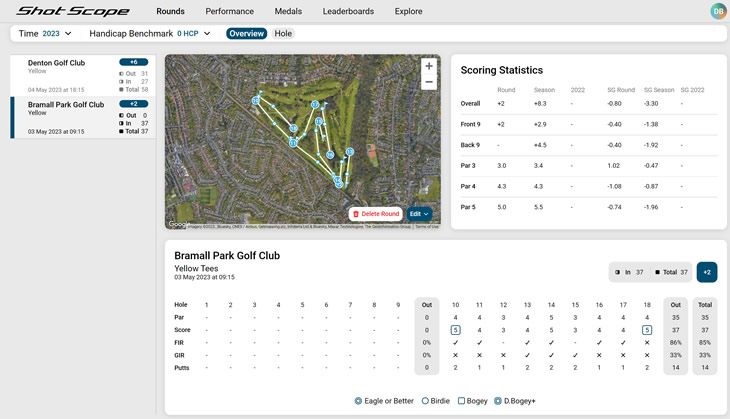Click the hole 18 bogey score box

(647, 330)
